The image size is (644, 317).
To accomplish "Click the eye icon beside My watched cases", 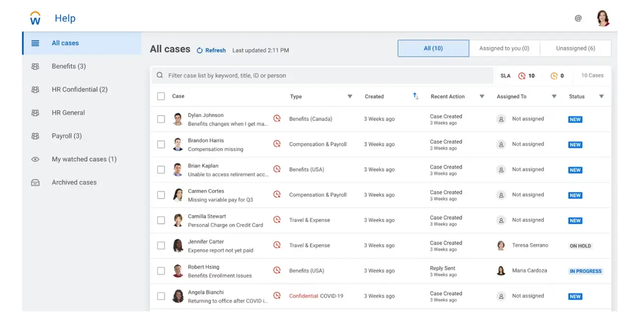I will point(35,159).
